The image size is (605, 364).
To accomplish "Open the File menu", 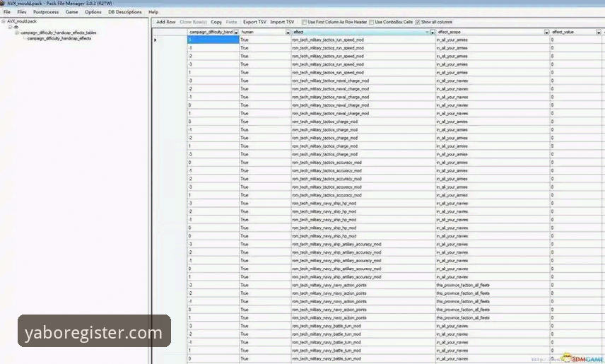I will pyautogui.click(x=7, y=12).
